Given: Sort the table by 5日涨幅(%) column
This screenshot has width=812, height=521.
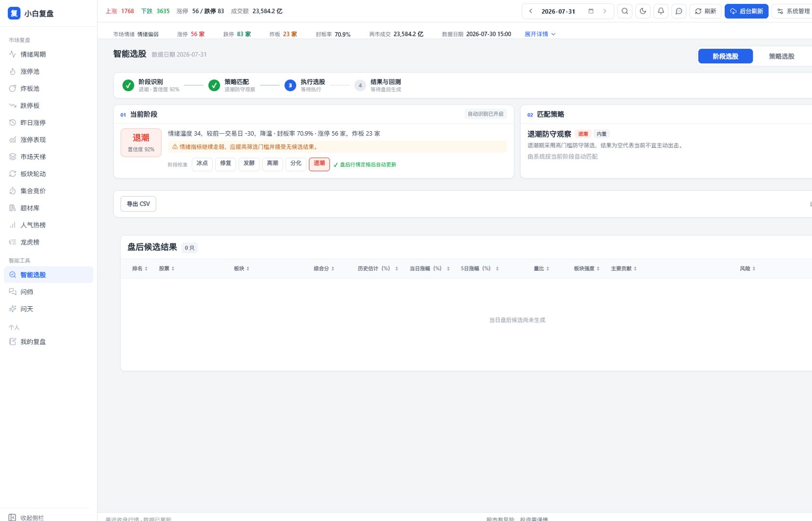Looking at the screenshot, I should coord(480,269).
